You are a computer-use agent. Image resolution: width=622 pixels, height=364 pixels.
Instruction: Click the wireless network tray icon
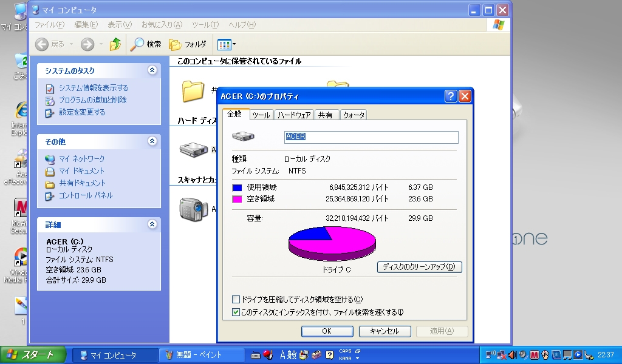click(x=491, y=354)
